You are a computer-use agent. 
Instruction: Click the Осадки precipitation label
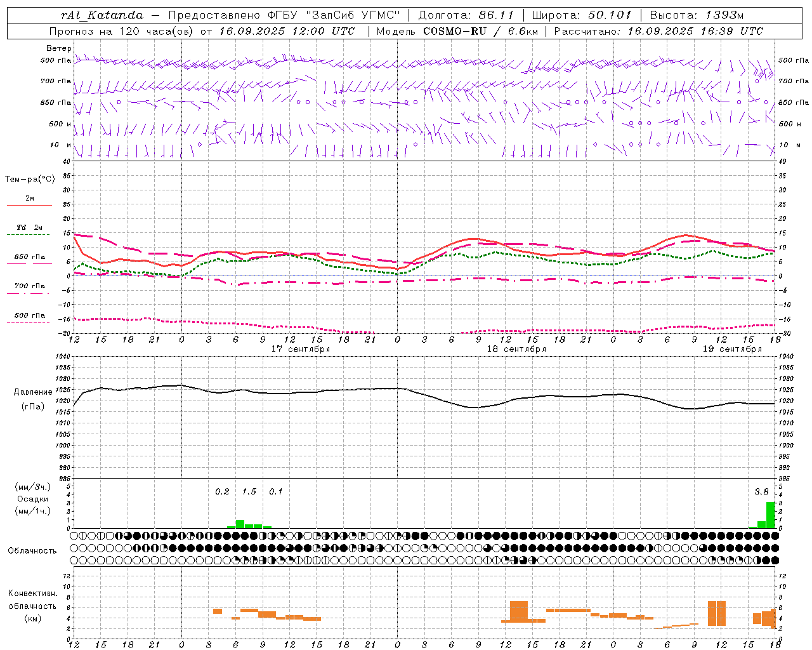pyautogui.click(x=32, y=499)
